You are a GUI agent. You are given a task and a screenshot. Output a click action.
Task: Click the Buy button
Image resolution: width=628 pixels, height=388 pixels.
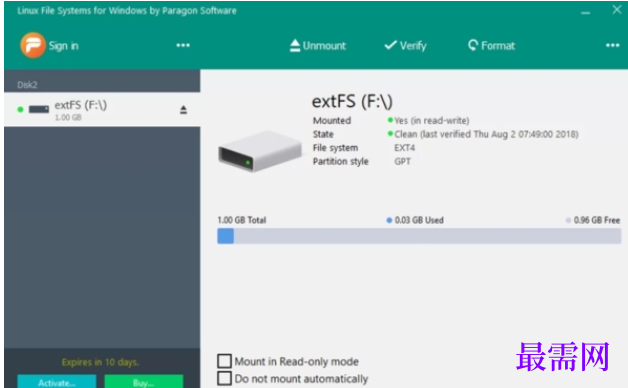(x=144, y=382)
